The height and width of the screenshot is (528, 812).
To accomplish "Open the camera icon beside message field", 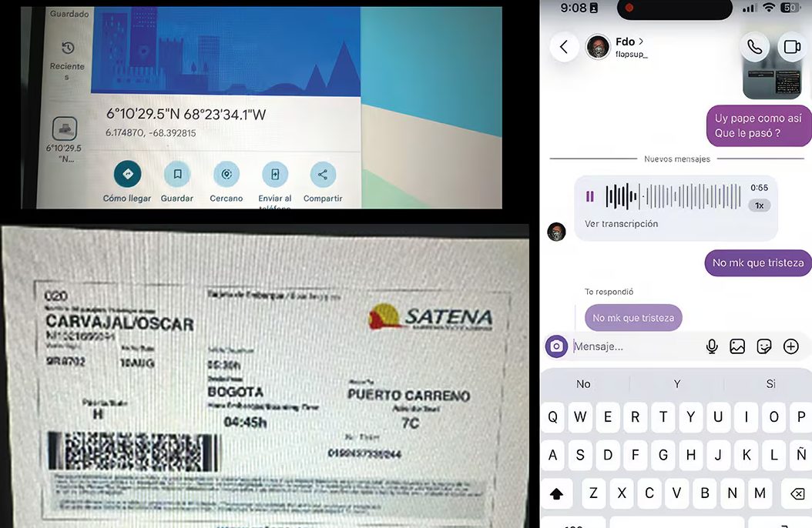I will point(557,346).
